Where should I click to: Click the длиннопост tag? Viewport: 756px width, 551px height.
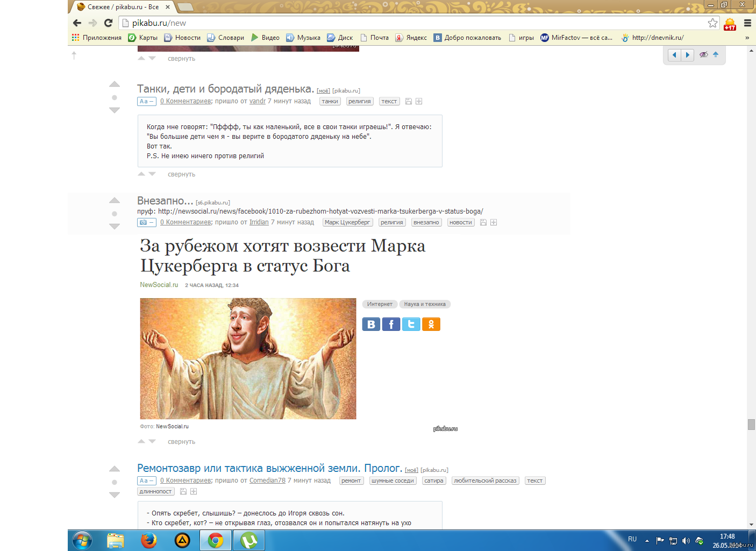pos(156,491)
